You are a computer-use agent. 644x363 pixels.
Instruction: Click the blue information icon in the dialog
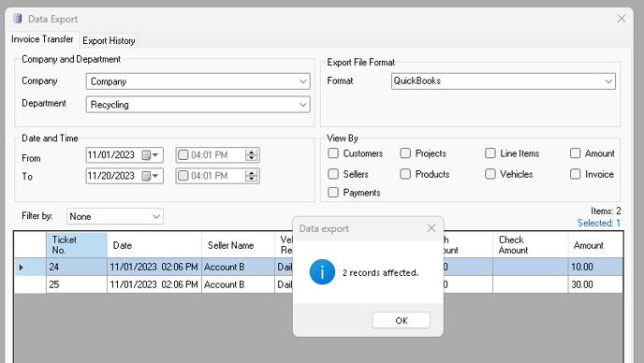(322, 272)
